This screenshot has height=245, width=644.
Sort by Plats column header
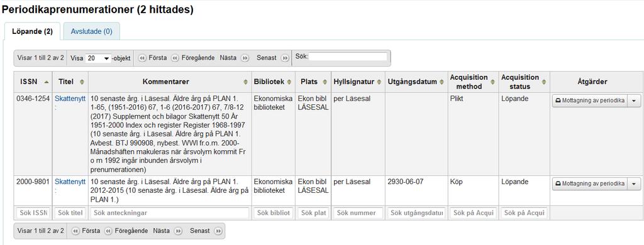pos(313,82)
